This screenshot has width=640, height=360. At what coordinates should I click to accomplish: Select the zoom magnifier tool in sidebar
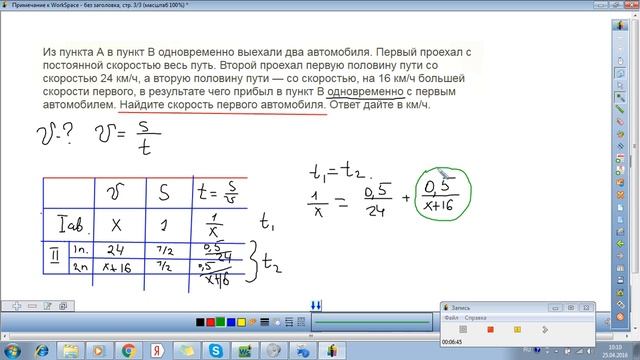click(x=620, y=86)
